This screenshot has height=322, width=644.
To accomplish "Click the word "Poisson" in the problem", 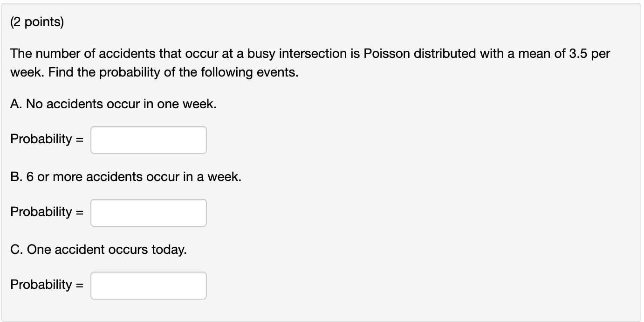I will [385, 54].
